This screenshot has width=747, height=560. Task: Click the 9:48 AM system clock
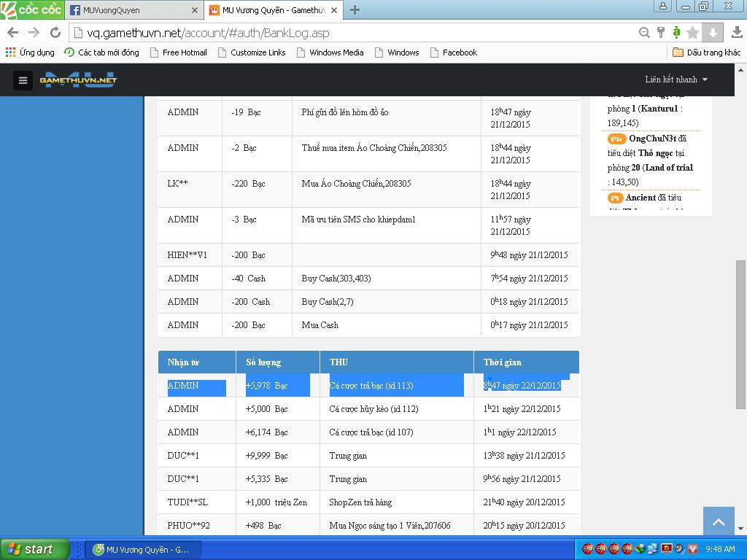(x=720, y=549)
